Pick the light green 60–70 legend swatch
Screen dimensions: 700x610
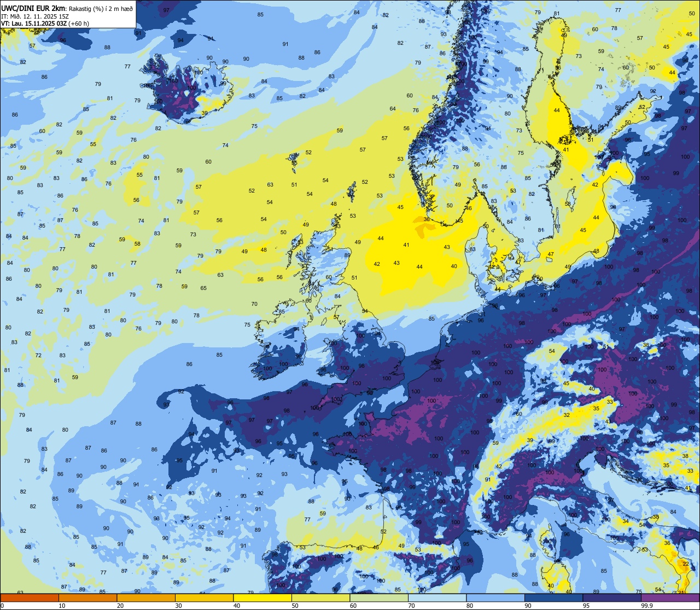(379, 597)
